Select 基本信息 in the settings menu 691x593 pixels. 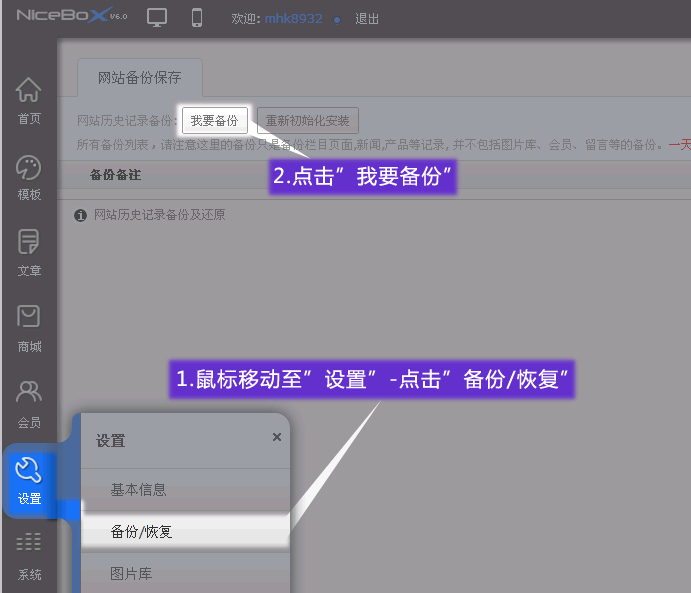click(139, 490)
